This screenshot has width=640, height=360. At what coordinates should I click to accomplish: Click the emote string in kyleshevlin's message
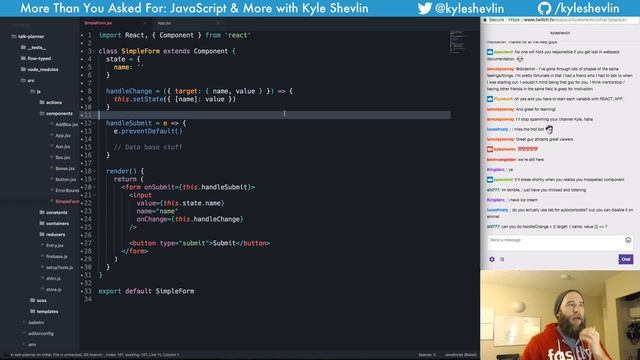528,149
